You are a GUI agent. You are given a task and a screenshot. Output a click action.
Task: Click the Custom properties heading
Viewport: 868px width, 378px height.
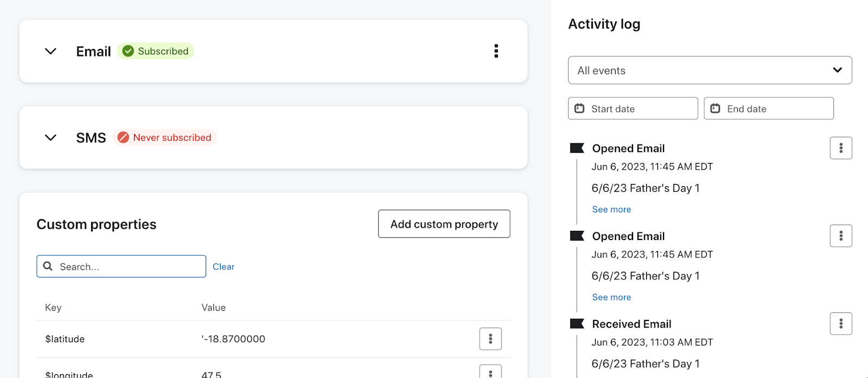(x=97, y=224)
